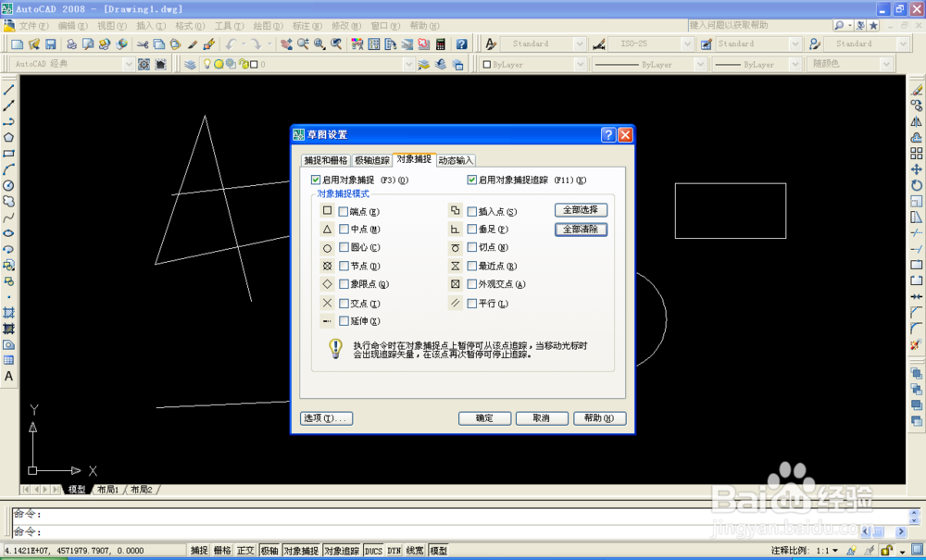Click the Pan realtime icon
926x560 pixels.
click(286, 44)
